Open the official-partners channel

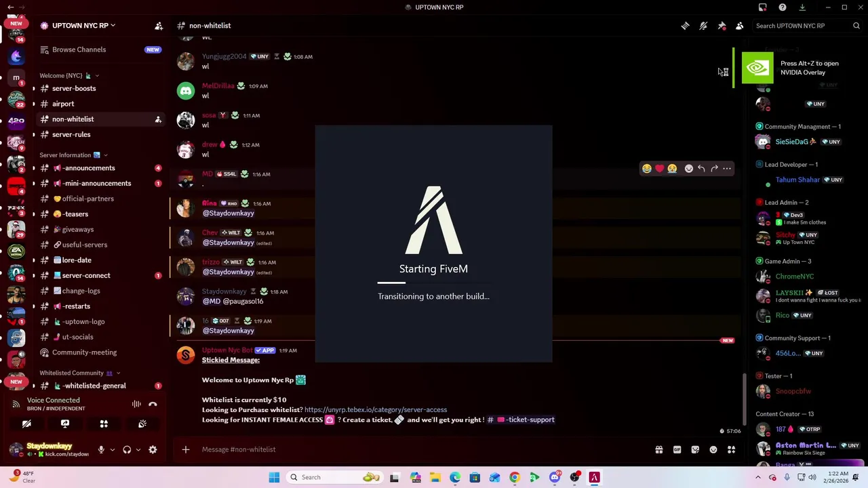point(87,199)
